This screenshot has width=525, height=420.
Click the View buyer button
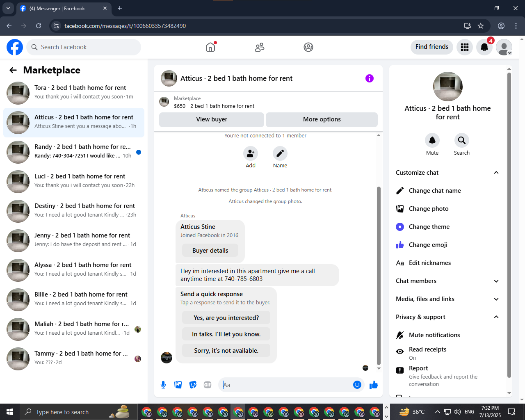coord(212,119)
